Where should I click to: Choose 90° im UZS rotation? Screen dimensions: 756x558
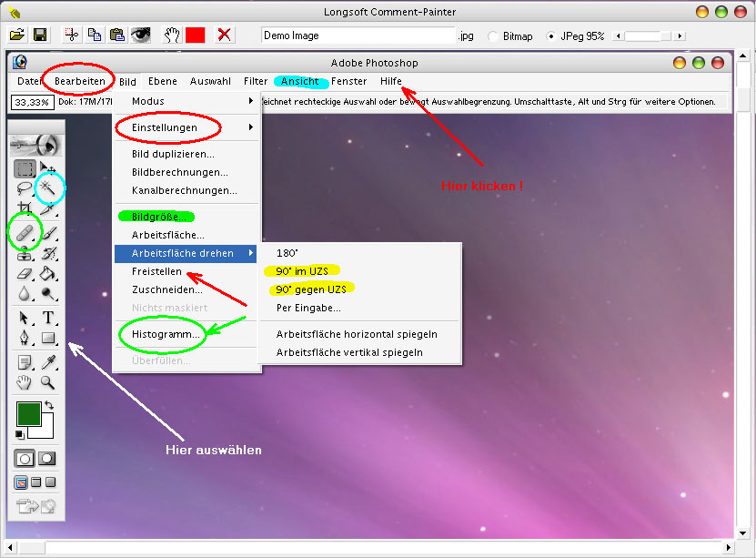point(300,271)
